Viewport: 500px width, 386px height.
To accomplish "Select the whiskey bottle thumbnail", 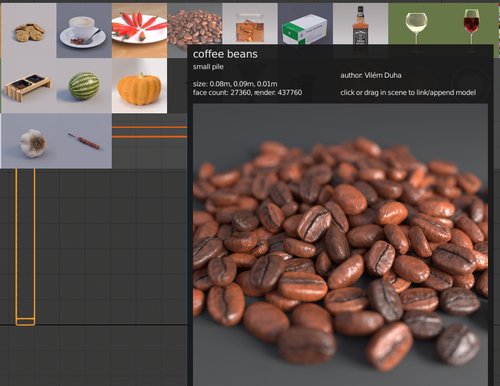I will (360, 24).
